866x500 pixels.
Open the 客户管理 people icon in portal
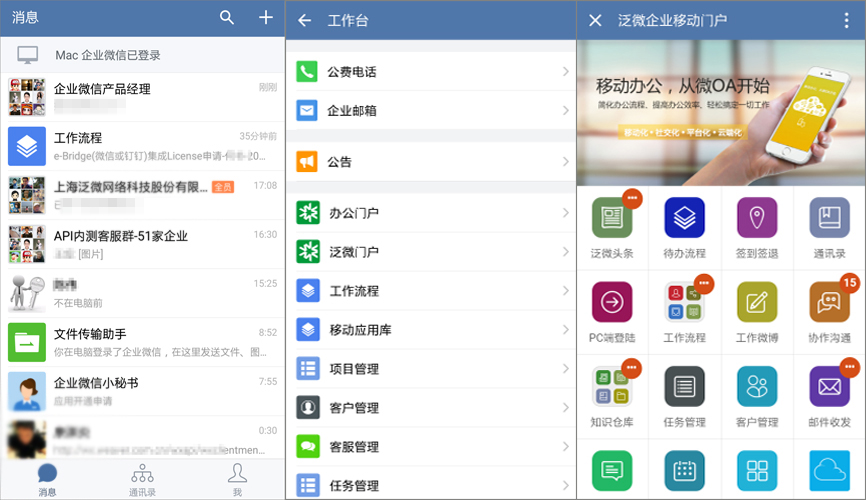(757, 386)
